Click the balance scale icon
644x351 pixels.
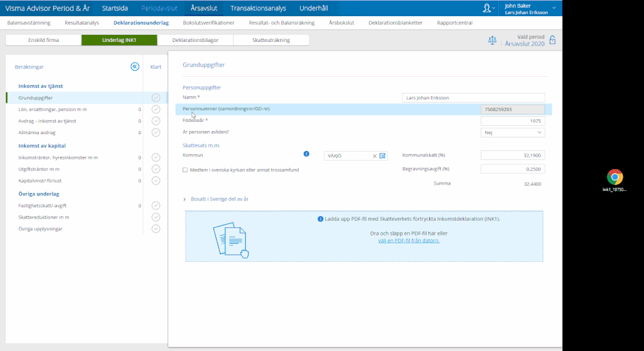click(493, 40)
